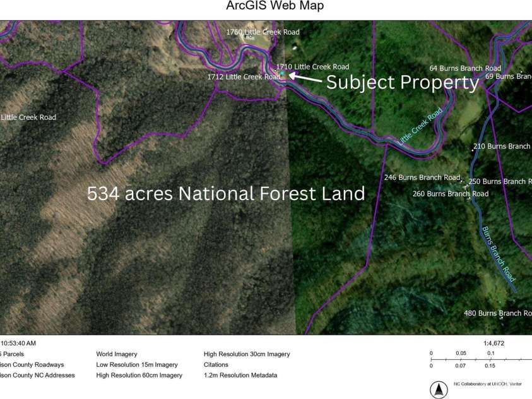This screenshot has width=532, height=399.
Task: Click the map scale bar
Action: click(481, 359)
